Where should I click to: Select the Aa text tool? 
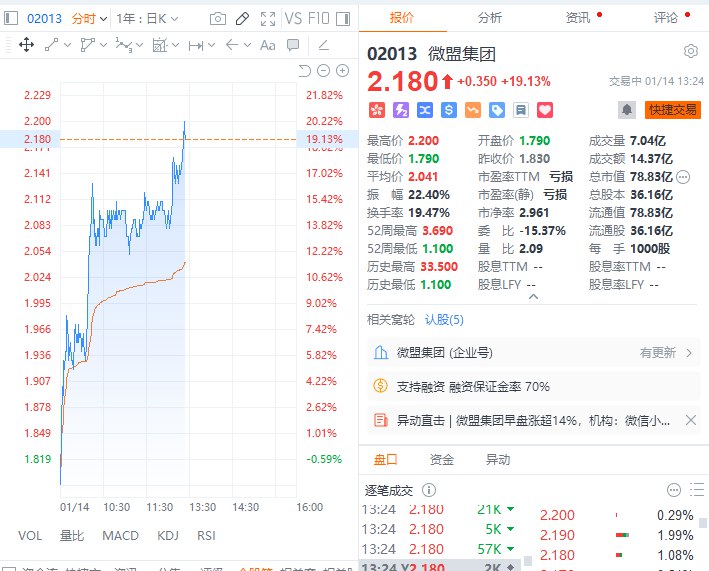[268, 45]
